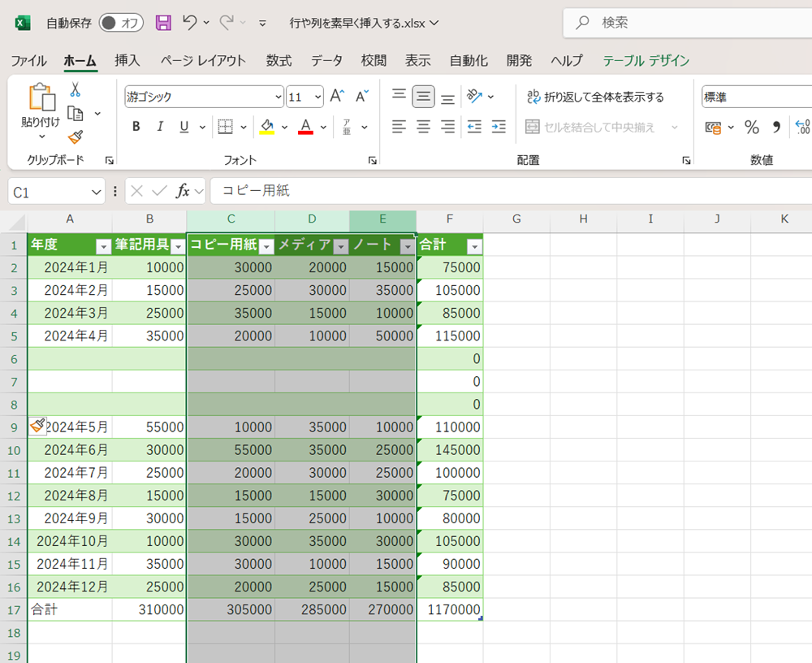
Task: Toggle Underline formatting
Action: (184, 127)
